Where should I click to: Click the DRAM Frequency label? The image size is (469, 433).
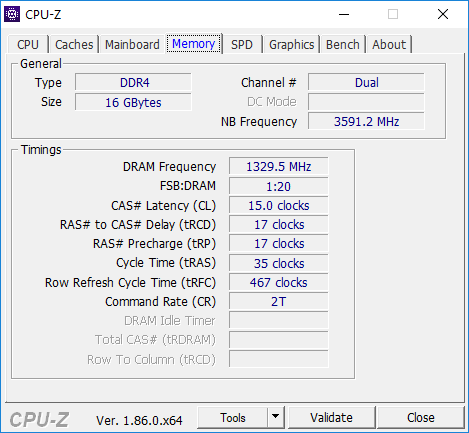(x=169, y=167)
